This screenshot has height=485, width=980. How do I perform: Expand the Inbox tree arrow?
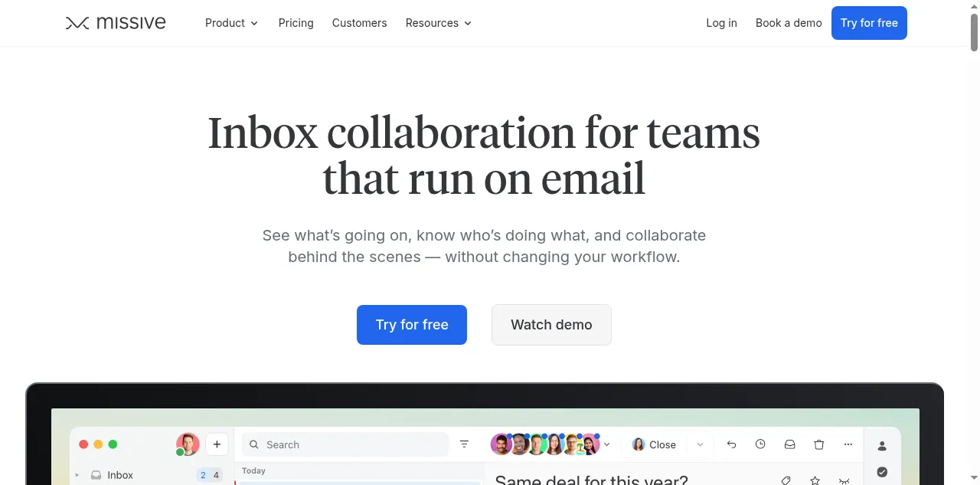pyautogui.click(x=77, y=475)
